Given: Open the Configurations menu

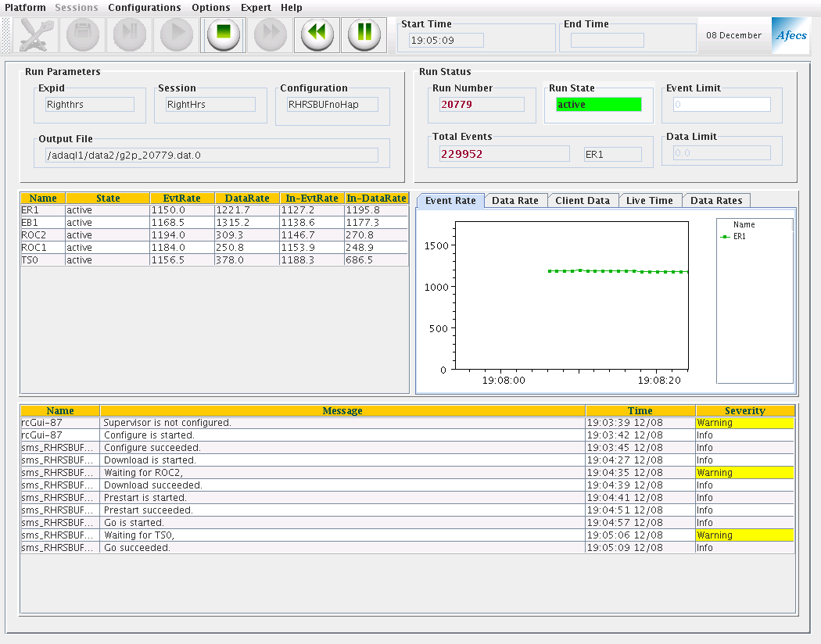Looking at the screenshot, I should 145,7.
